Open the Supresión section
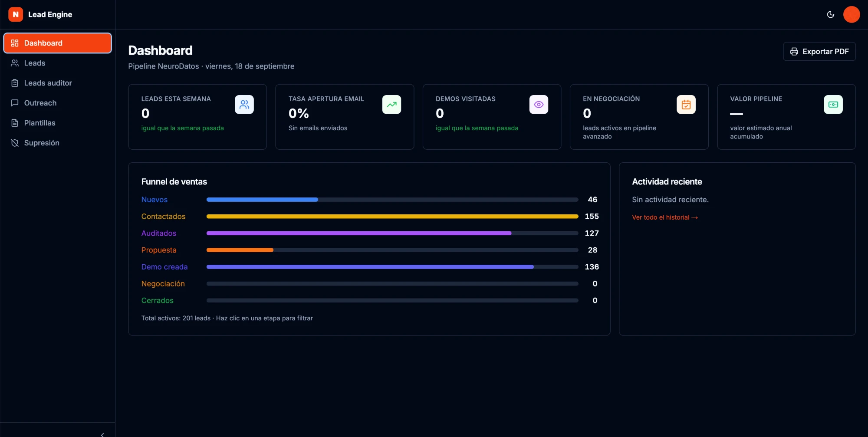868x437 pixels. [58, 143]
